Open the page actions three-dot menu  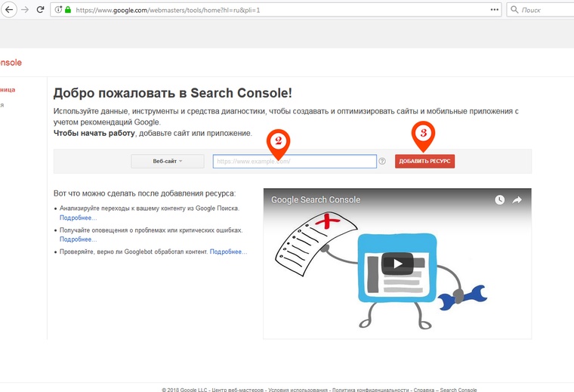[x=495, y=10]
